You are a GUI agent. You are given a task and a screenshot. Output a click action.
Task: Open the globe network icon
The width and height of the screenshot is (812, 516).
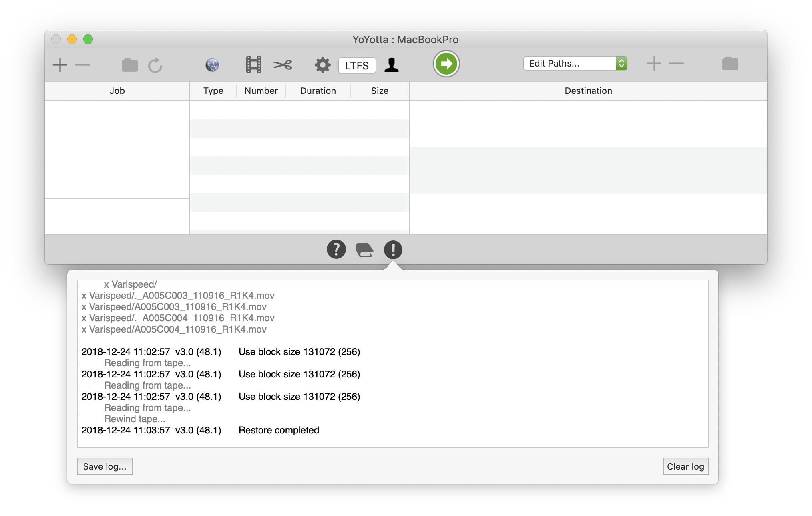click(x=212, y=64)
